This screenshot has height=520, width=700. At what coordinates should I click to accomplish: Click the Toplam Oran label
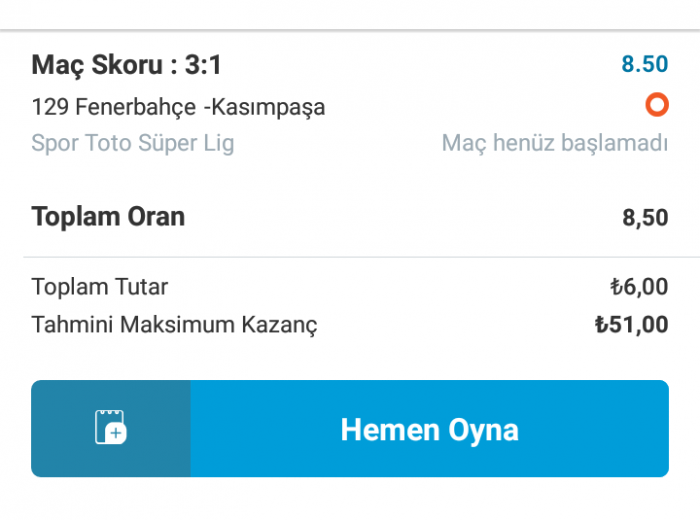click(x=108, y=217)
